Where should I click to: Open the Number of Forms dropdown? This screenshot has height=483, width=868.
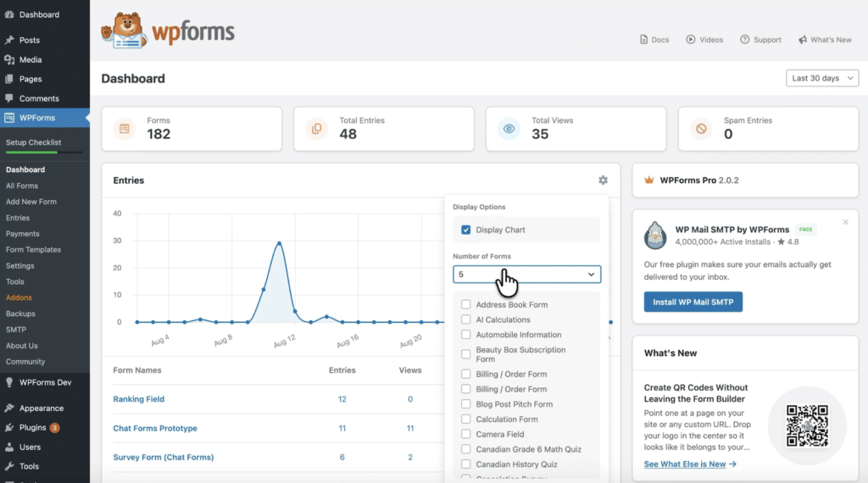pos(527,275)
